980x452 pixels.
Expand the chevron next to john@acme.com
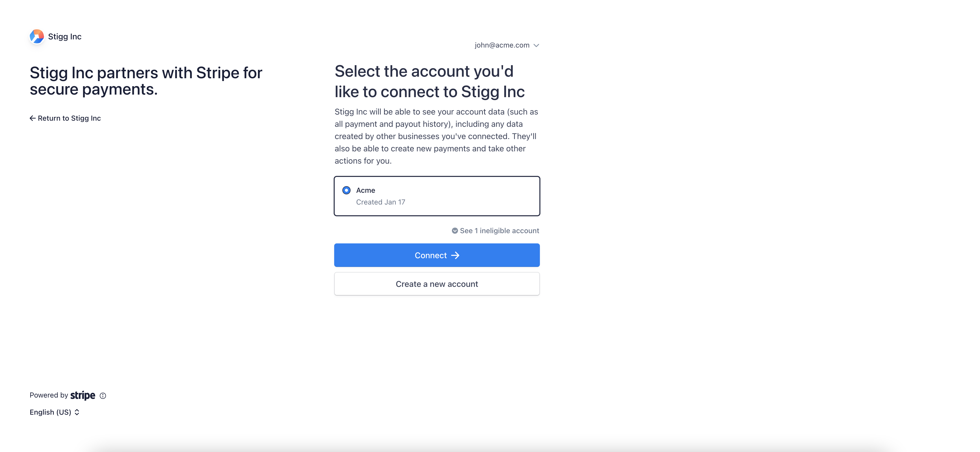(x=536, y=45)
